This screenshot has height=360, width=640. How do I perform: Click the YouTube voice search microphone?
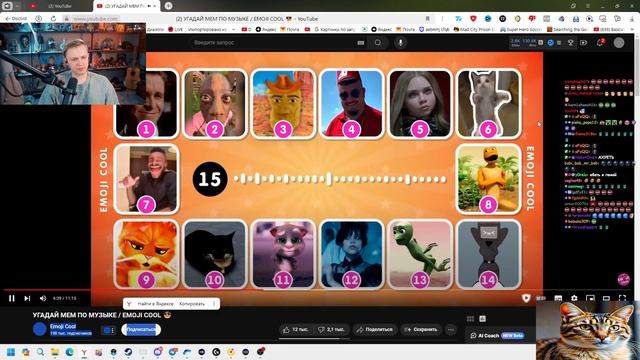400,42
